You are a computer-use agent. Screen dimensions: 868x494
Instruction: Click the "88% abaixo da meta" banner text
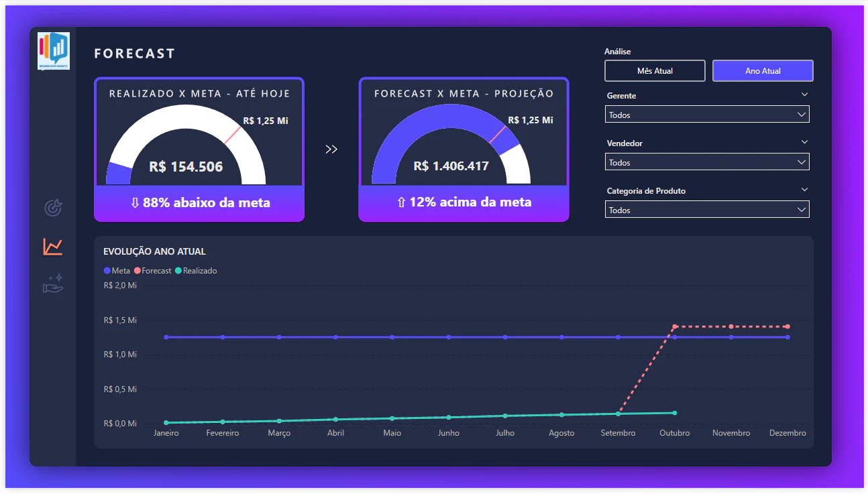point(207,202)
